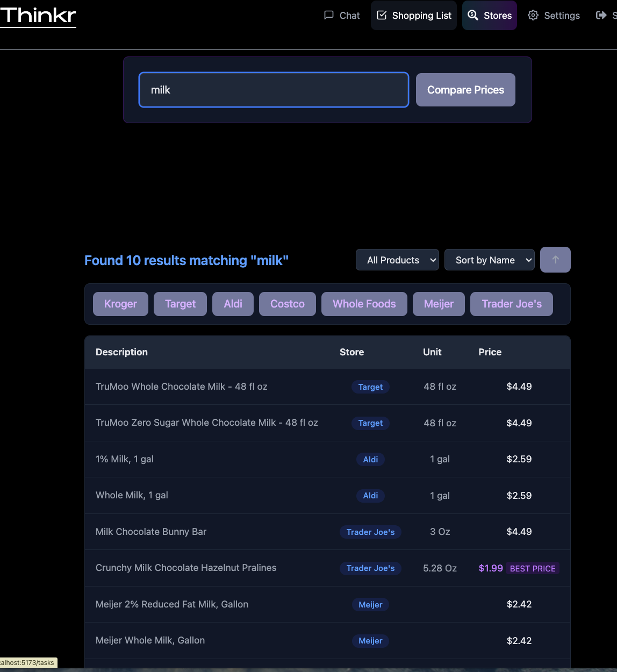This screenshot has width=617, height=672.
Task: Click the Compare Prices button
Action: [x=465, y=90]
